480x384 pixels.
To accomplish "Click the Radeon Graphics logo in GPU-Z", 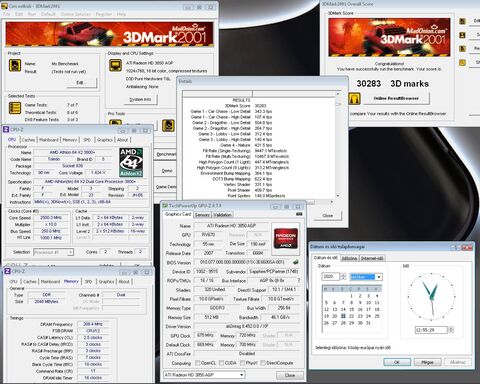I will coord(286,238).
